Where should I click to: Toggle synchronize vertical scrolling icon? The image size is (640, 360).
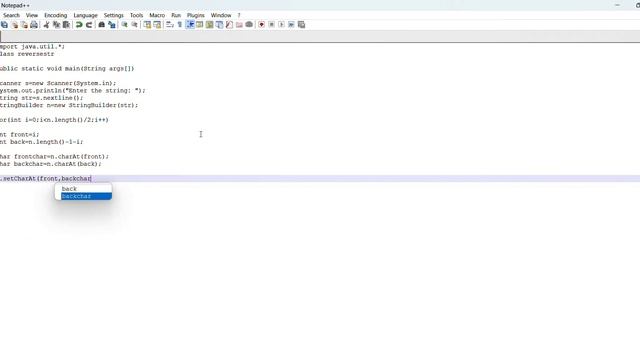[147, 24]
